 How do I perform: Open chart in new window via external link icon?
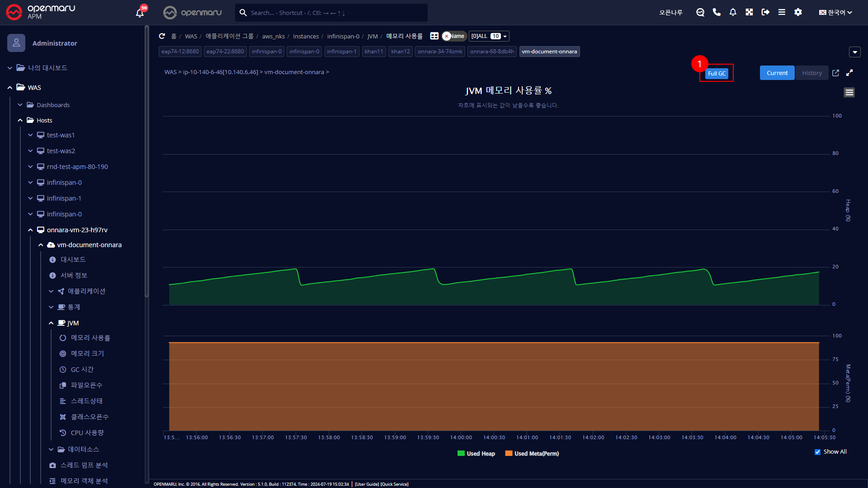coord(836,73)
